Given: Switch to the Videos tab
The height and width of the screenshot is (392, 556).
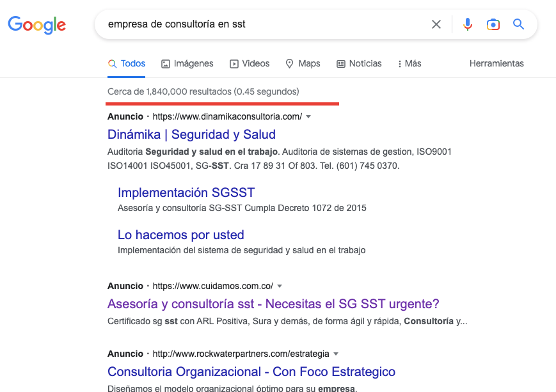Looking at the screenshot, I should click(250, 63).
